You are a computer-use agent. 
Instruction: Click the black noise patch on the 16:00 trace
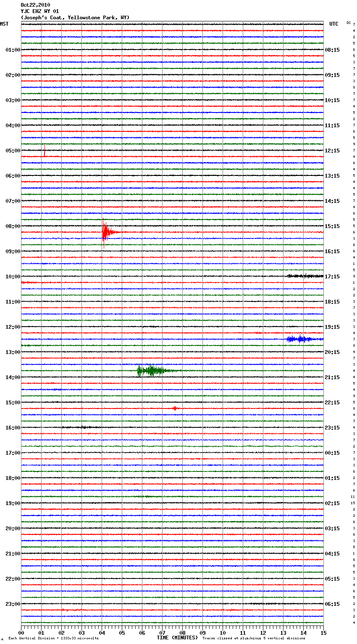tap(82, 427)
